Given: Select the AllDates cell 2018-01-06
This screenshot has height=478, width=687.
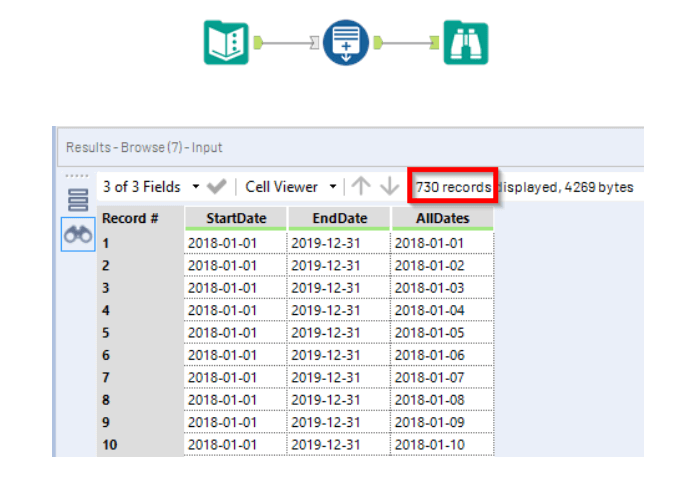Looking at the screenshot, I should 442,355.
